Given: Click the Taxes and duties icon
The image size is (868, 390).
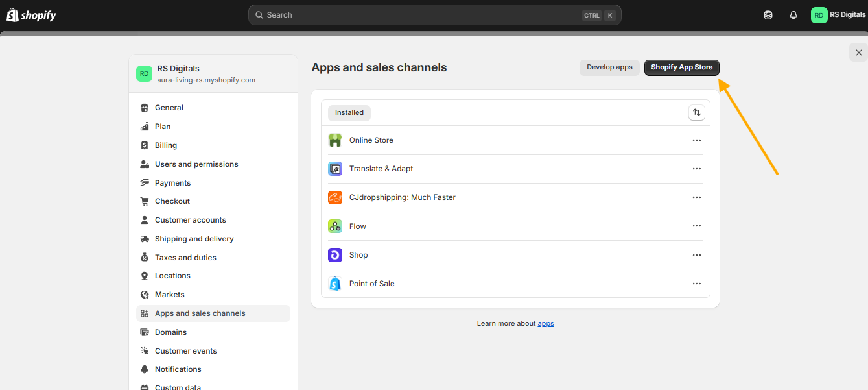Looking at the screenshot, I should pos(145,258).
